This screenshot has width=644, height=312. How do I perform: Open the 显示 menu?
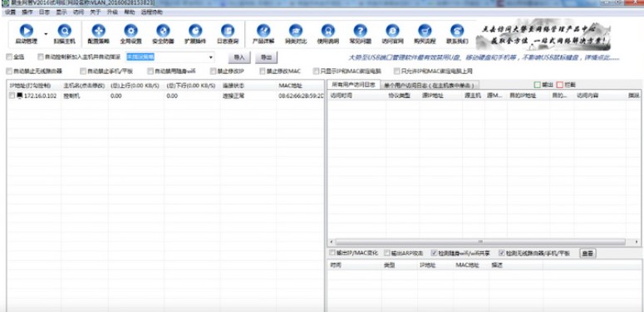click(61, 12)
